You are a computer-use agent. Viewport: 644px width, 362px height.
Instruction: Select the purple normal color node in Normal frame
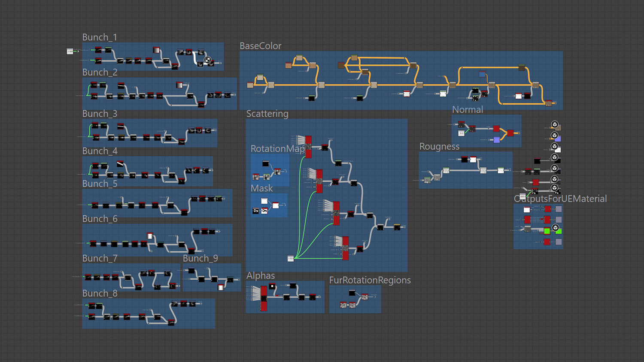(497, 140)
